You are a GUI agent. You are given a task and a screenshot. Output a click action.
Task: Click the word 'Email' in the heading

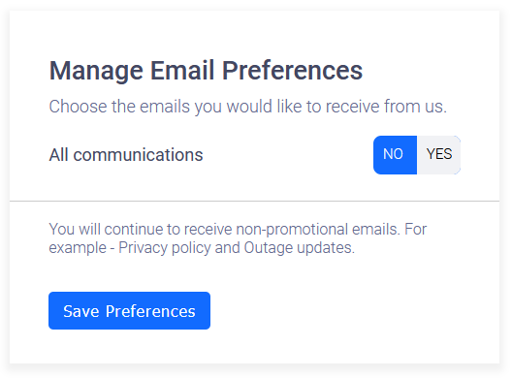[x=182, y=71]
